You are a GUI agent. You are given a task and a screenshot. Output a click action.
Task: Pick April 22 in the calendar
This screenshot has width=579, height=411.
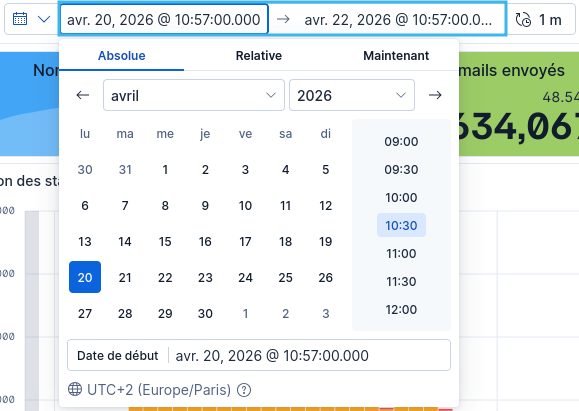165,277
